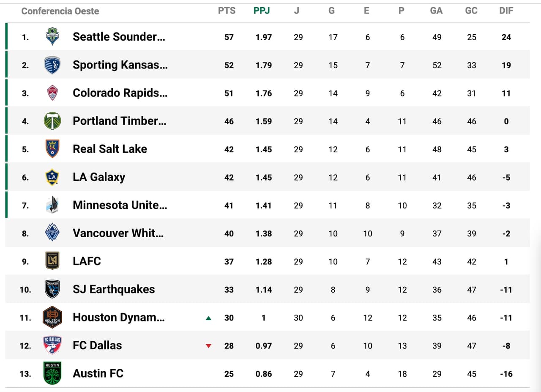Click the LA Galaxy logo
Image resolution: width=541 pixels, height=392 pixels.
tap(52, 177)
